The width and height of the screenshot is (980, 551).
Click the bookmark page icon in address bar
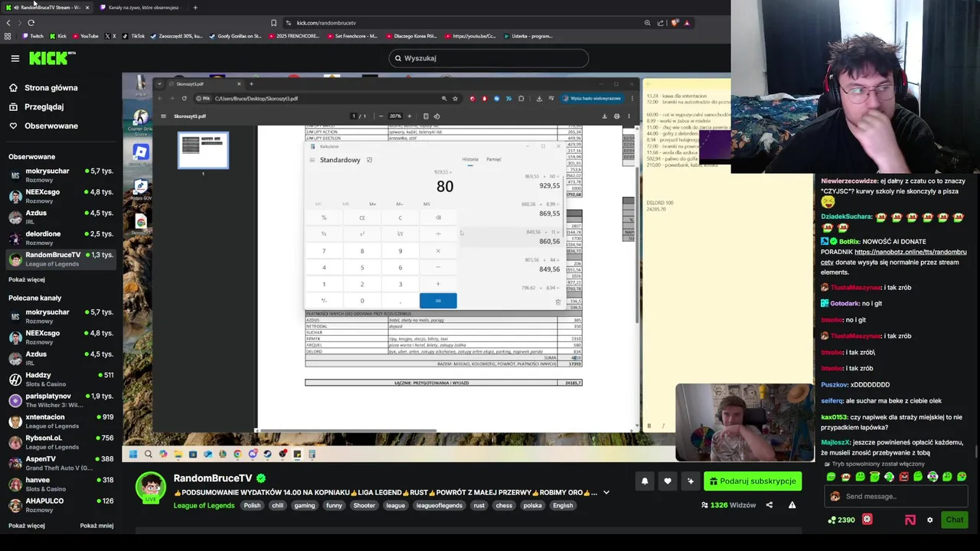(273, 23)
